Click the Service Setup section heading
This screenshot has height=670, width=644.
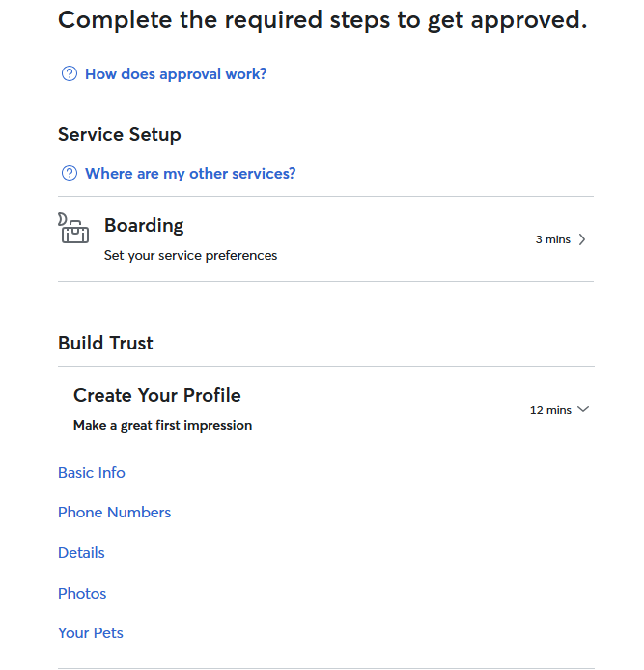[x=120, y=134]
